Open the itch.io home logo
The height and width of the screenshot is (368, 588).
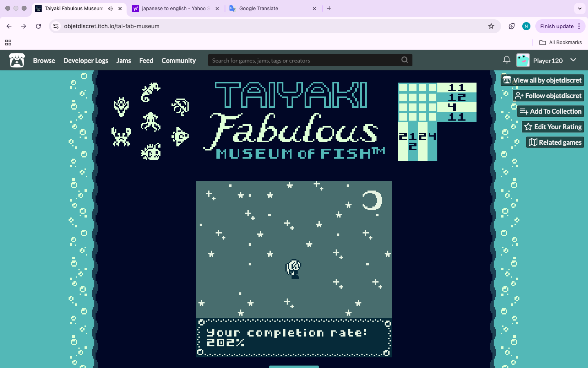pos(17,61)
